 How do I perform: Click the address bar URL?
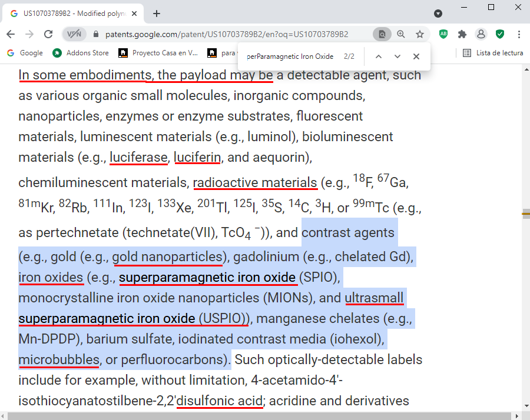(x=227, y=34)
